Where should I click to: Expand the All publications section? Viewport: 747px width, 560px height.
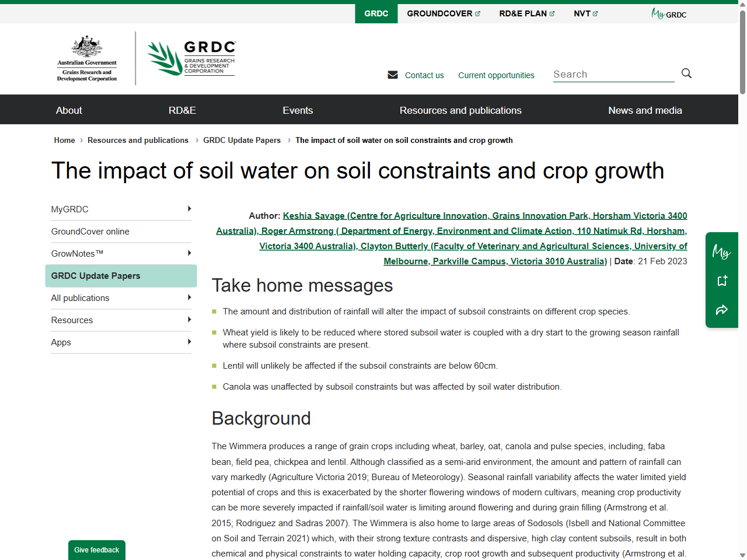(x=189, y=297)
